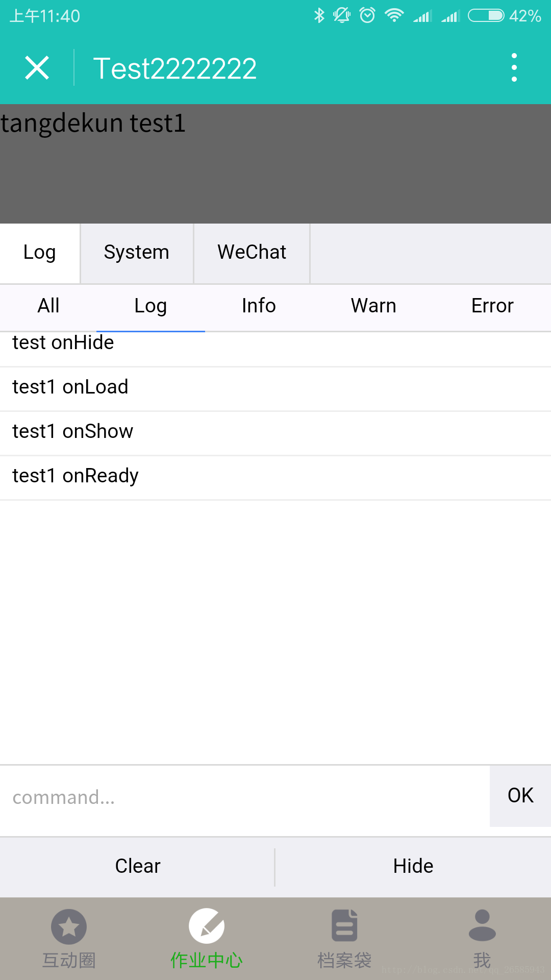Image resolution: width=551 pixels, height=980 pixels.
Task: Tap the person icon for 我
Action: (x=482, y=925)
